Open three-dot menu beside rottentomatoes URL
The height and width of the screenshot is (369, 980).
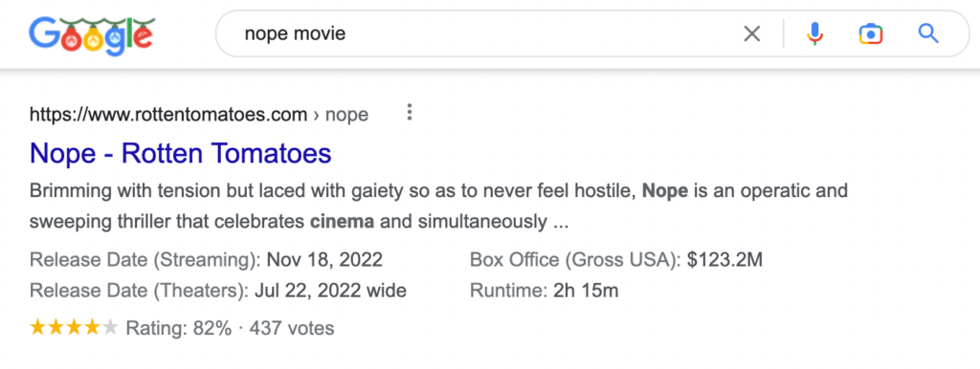pos(410,113)
